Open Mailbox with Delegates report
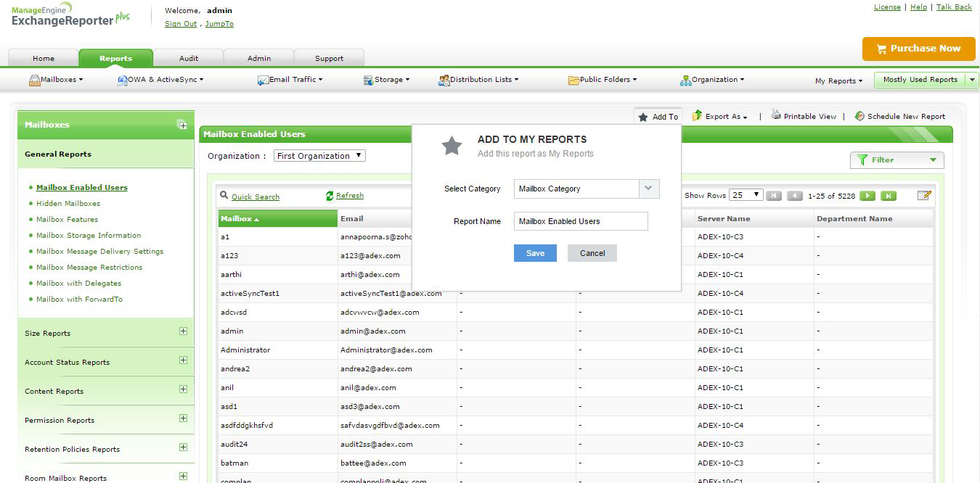 point(78,284)
